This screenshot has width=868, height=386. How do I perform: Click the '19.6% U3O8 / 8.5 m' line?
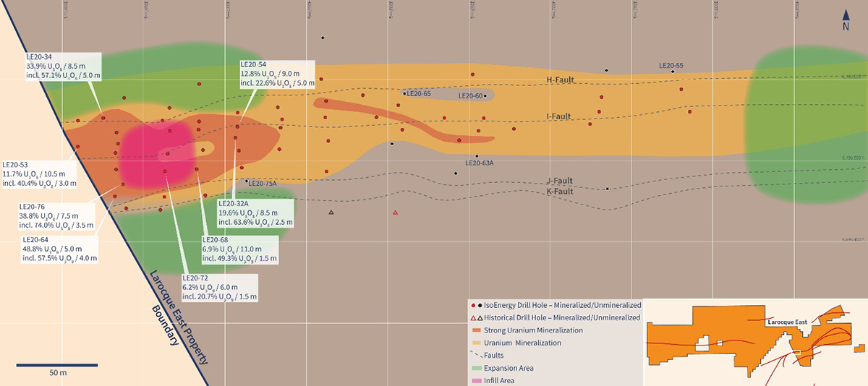pos(248,213)
